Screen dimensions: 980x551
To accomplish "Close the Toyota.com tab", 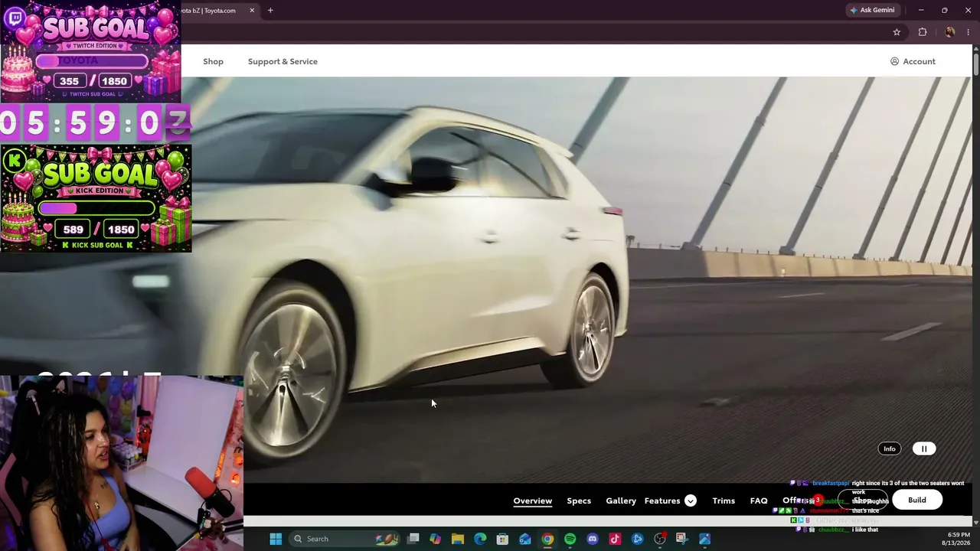I will 252,10.
